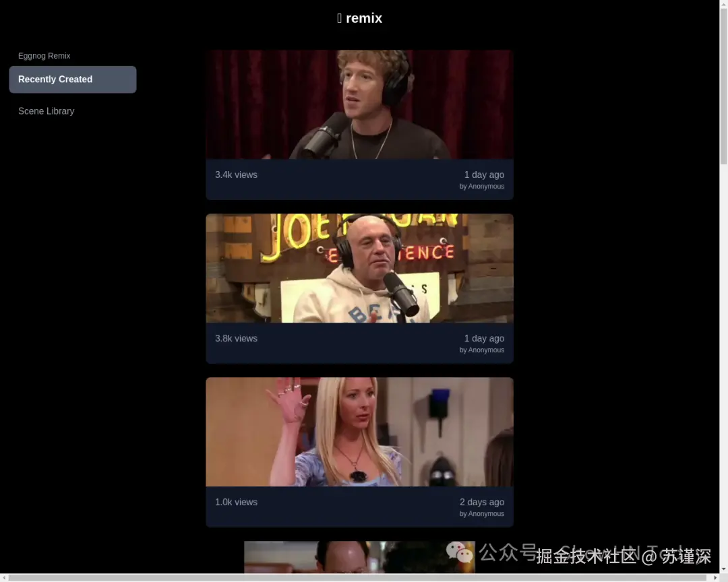The image size is (728, 582).
Task: Click by Anonymous on 1.0k views card
Action: (482, 514)
